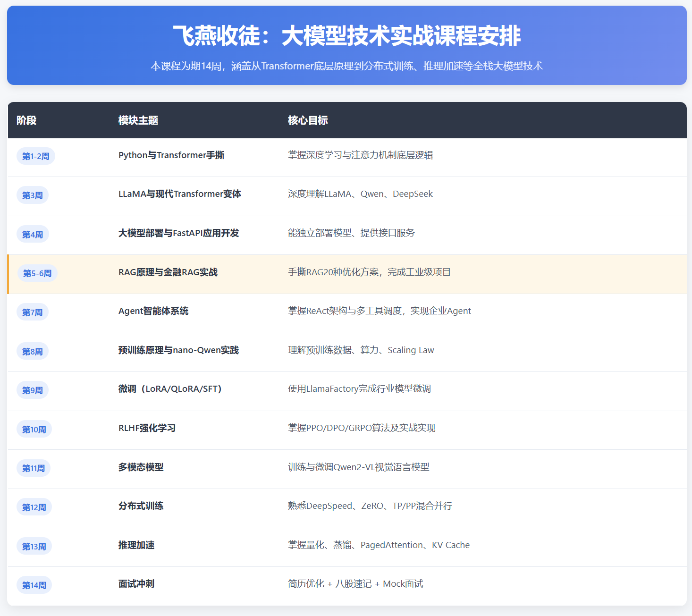Select the Agent智能体系统 module title
692x616 pixels.
(x=153, y=311)
